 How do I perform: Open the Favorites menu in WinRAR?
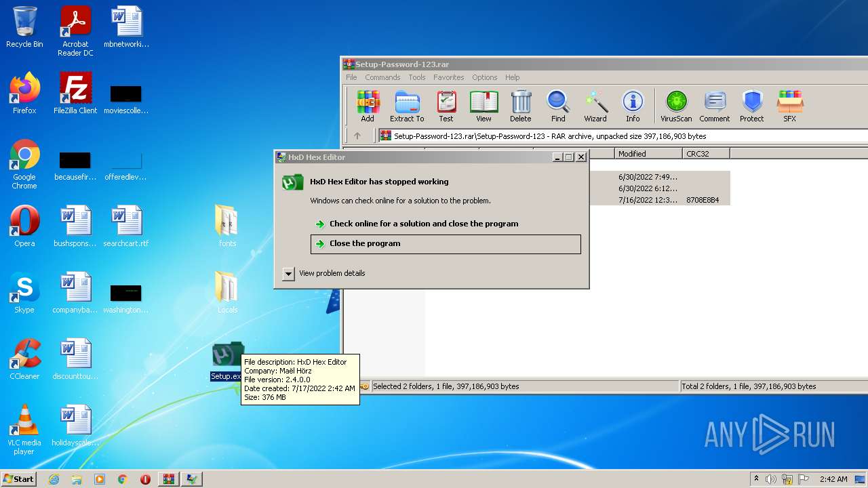(449, 77)
